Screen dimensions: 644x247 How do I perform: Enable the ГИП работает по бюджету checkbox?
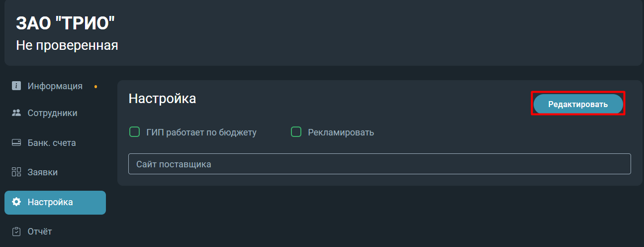pos(134,132)
